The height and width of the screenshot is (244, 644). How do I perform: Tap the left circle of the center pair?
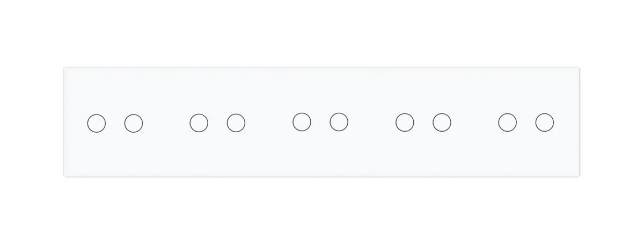click(x=302, y=121)
